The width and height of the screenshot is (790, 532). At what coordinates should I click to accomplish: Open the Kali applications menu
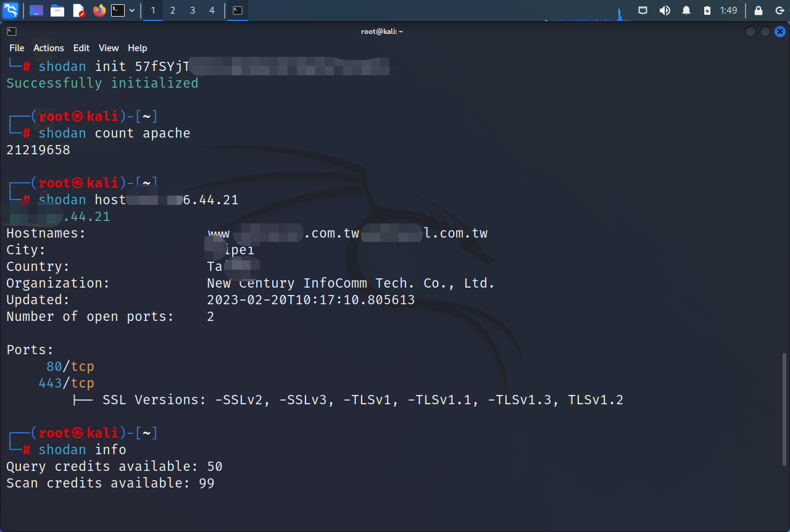11,10
